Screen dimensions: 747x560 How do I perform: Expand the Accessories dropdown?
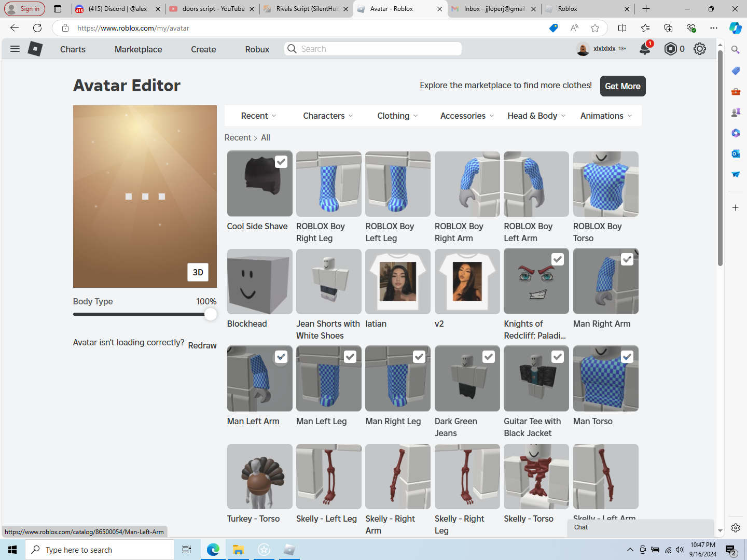click(467, 116)
